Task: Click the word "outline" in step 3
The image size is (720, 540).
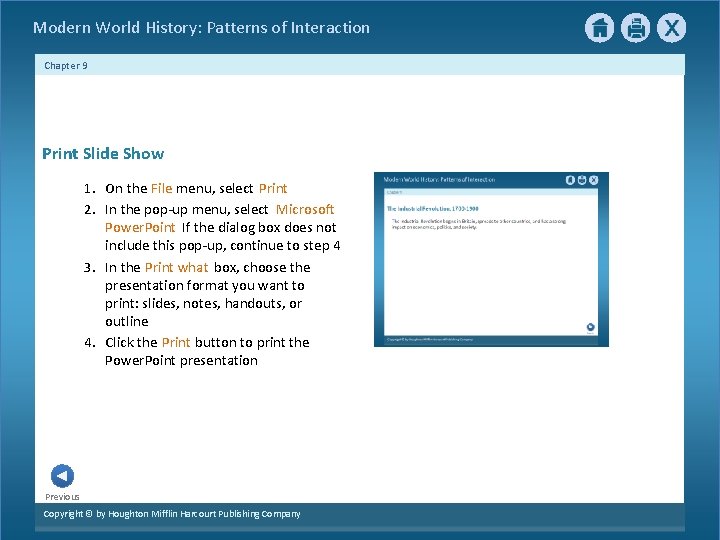Action: 127,321
